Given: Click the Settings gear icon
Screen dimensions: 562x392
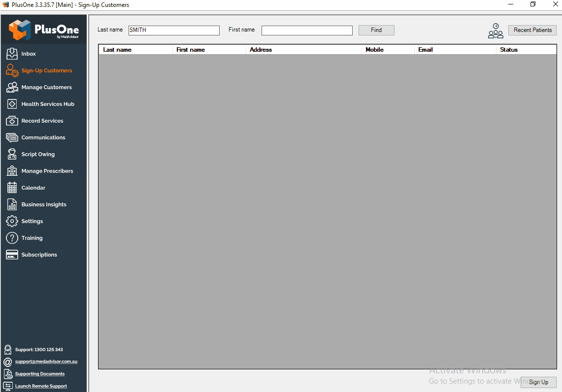Looking at the screenshot, I should tap(12, 221).
